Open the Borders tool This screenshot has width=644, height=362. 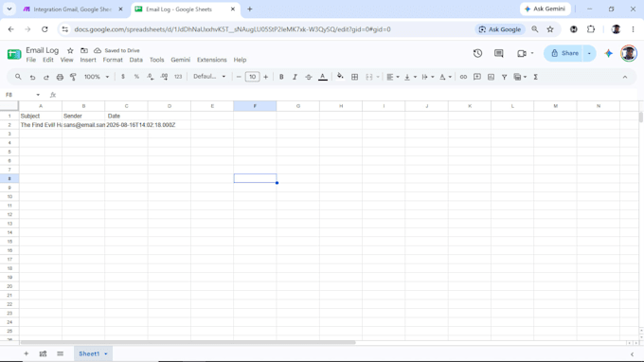[x=354, y=77]
